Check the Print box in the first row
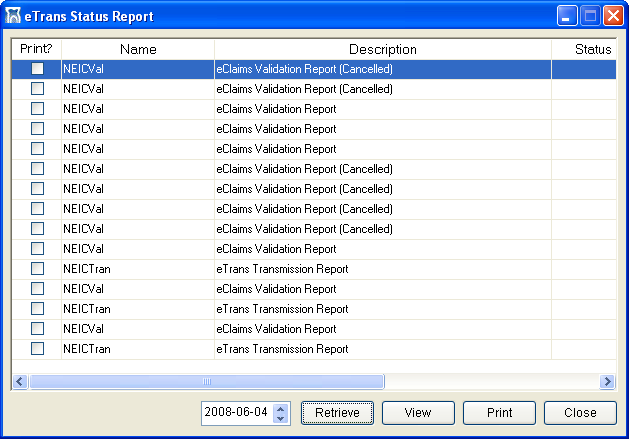The width and height of the screenshot is (629, 439). [37, 69]
